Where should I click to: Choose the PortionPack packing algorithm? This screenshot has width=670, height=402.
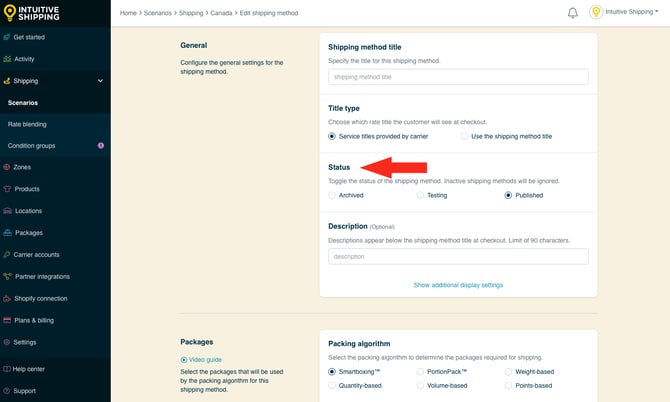420,372
